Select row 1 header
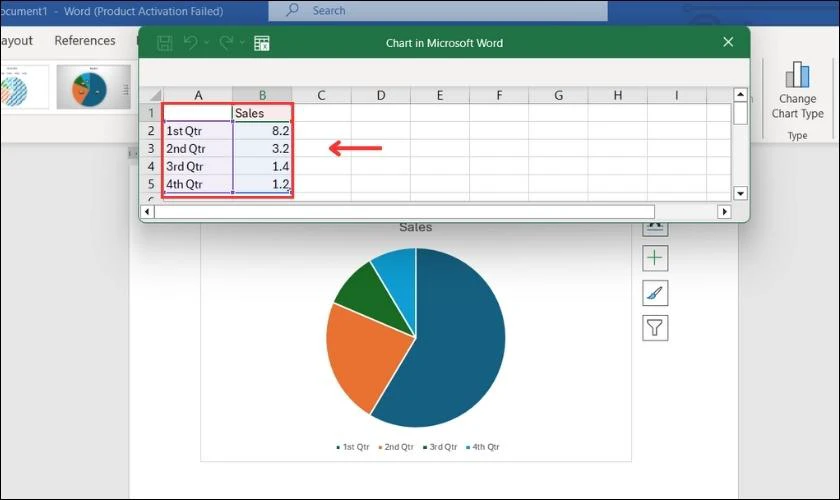 (x=151, y=113)
